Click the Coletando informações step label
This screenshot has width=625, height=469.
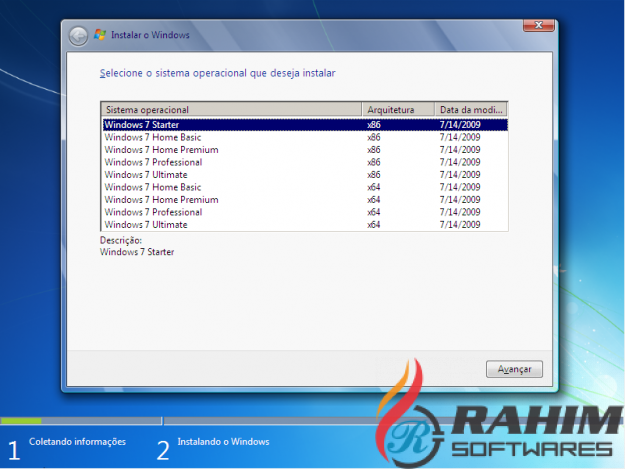[x=77, y=442]
